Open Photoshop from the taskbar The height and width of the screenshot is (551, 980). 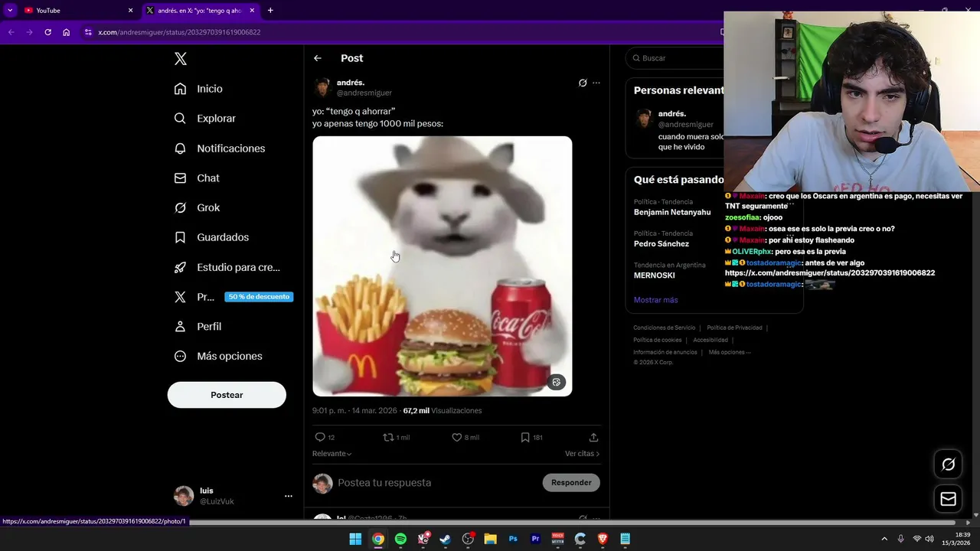513,539
